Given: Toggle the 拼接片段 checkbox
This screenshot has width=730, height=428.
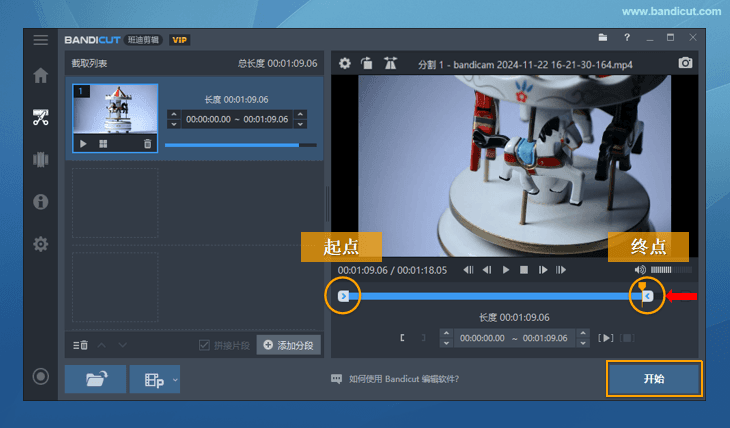Looking at the screenshot, I should coord(204,345).
